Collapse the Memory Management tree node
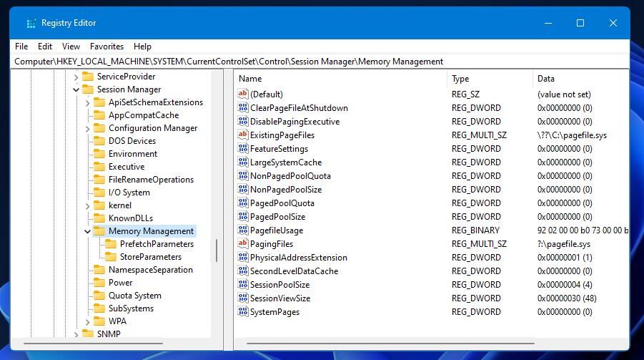This screenshot has height=360, width=644. tap(87, 231)
